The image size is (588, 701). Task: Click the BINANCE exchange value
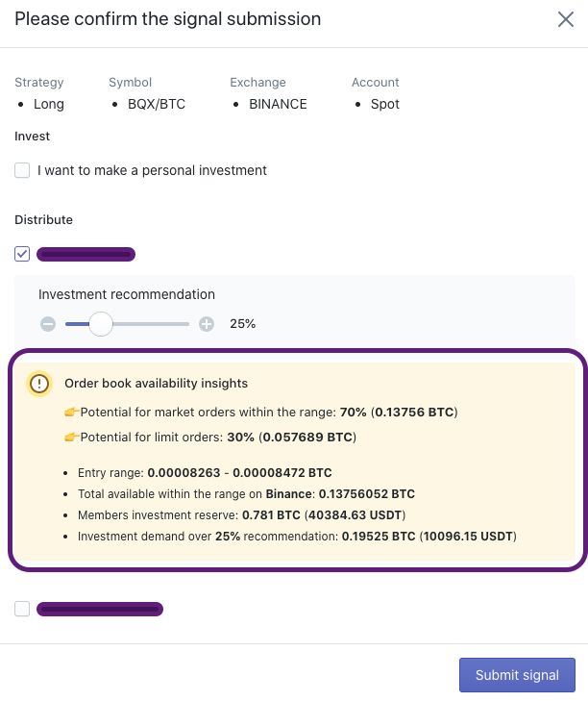pos(278,104)
